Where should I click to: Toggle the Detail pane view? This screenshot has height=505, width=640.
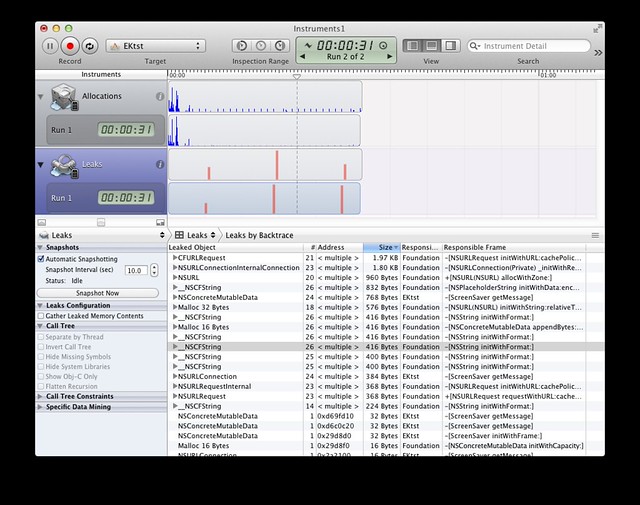(x=431, y=46)
